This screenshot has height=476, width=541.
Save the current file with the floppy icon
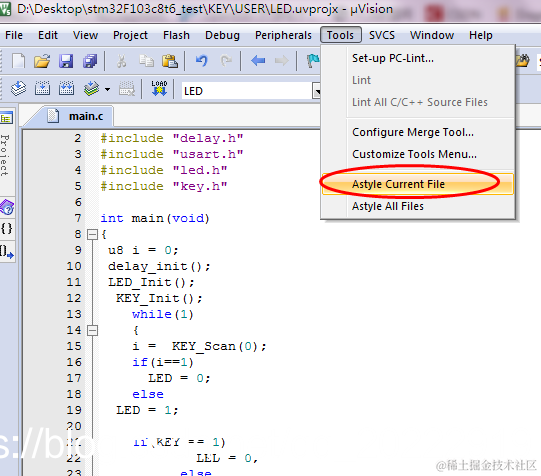coord(66,61)
